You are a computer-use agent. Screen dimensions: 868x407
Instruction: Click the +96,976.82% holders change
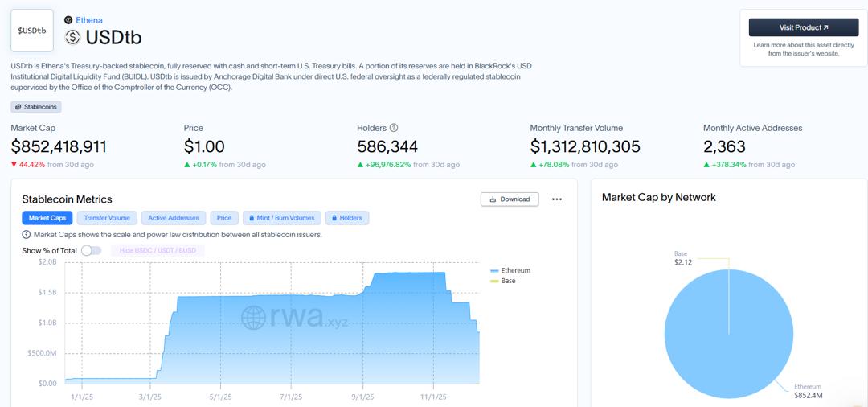384,164
